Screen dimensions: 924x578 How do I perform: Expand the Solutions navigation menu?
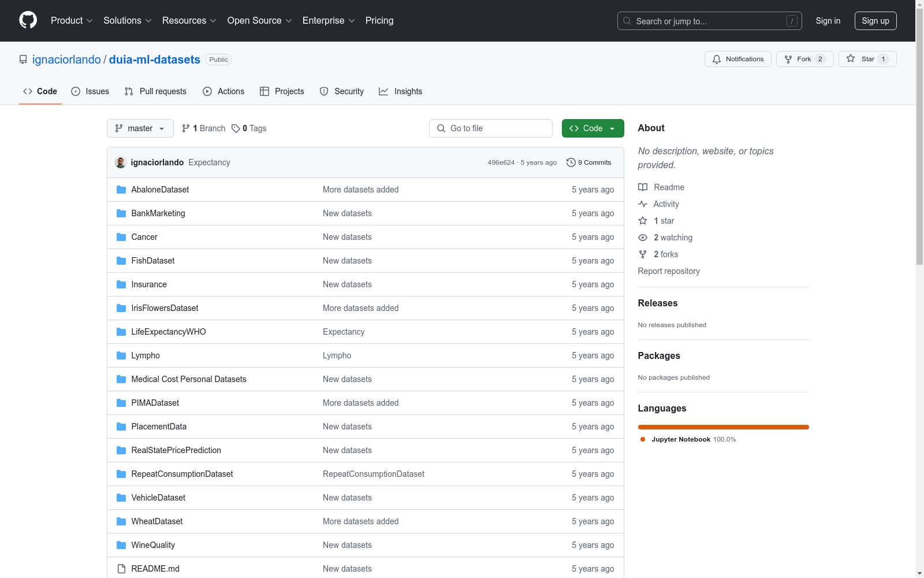(128, 20)
